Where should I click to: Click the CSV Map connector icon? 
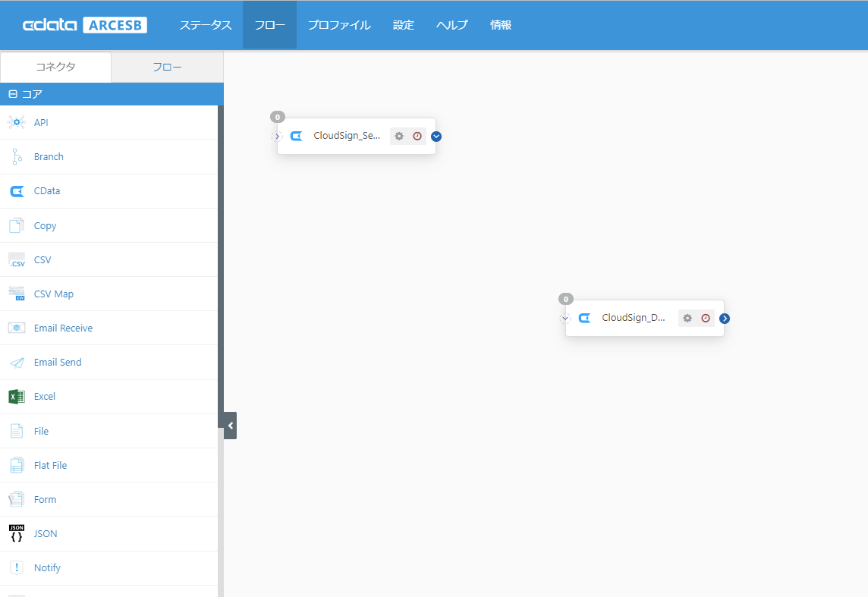[17, 294]
